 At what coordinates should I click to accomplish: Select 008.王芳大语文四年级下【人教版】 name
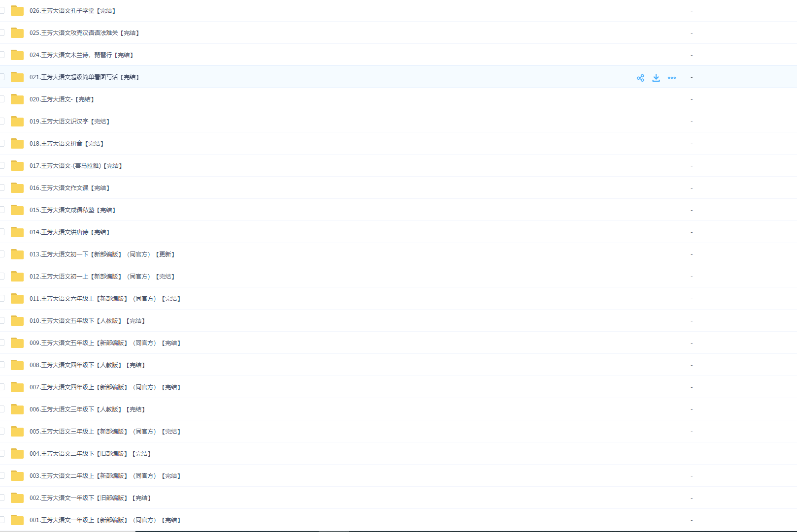point(87,365)
